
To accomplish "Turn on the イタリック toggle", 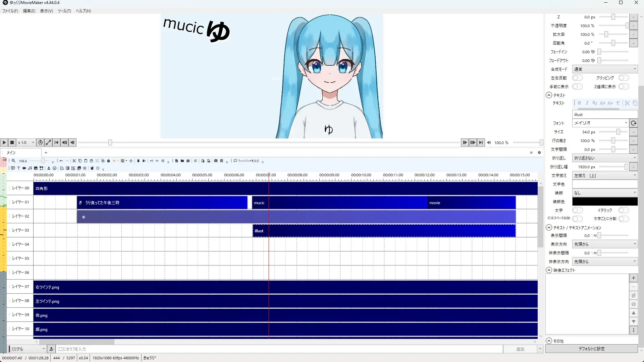I will (x=624, y=210).
